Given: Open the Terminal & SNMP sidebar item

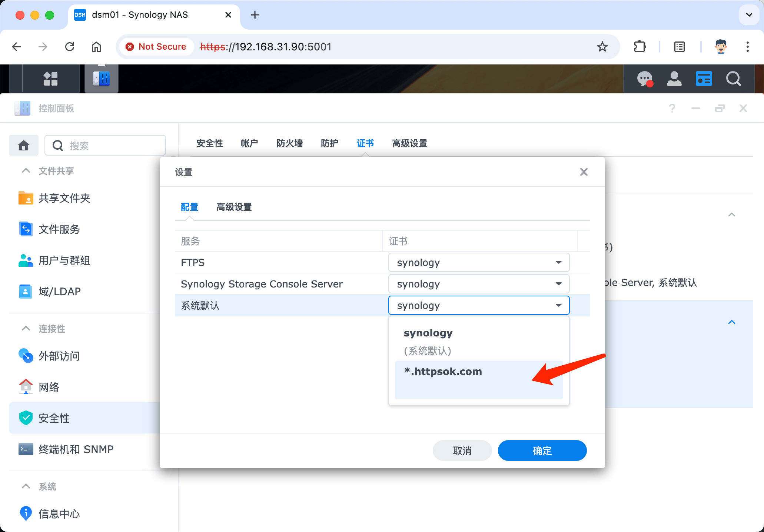Looking at the screenshot, I should click(x=76, y=449).
